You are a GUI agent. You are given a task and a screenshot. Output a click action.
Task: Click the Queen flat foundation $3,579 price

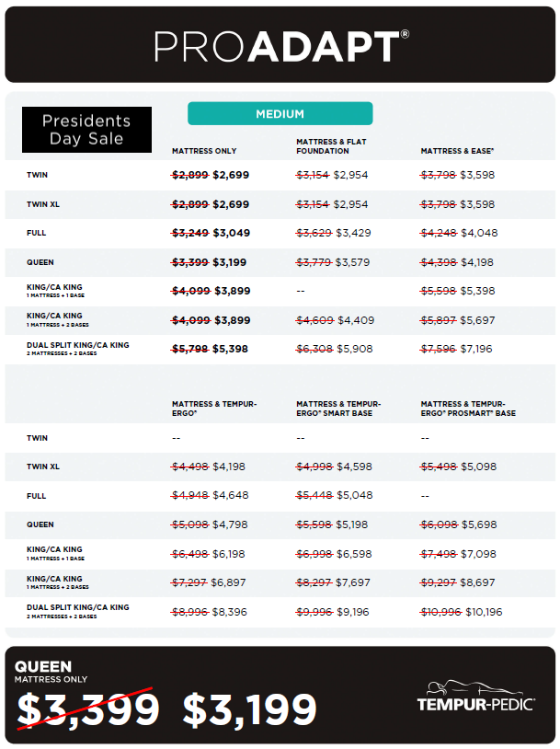[352, 262]
